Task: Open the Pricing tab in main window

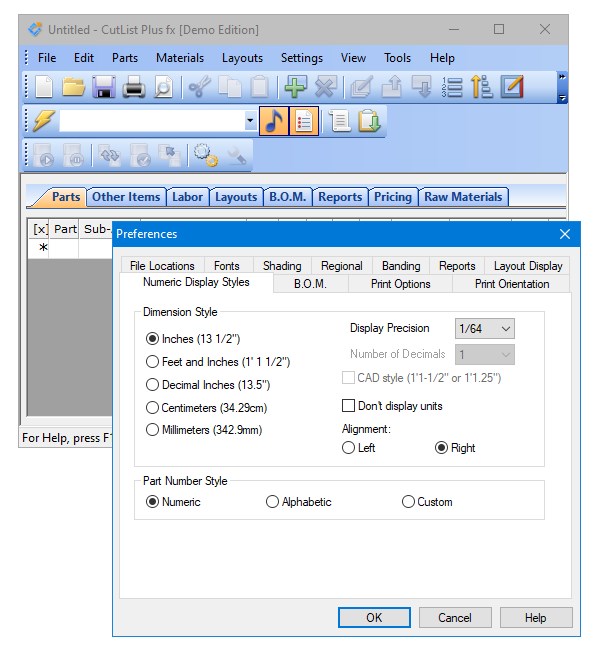Action: point(393,197)
